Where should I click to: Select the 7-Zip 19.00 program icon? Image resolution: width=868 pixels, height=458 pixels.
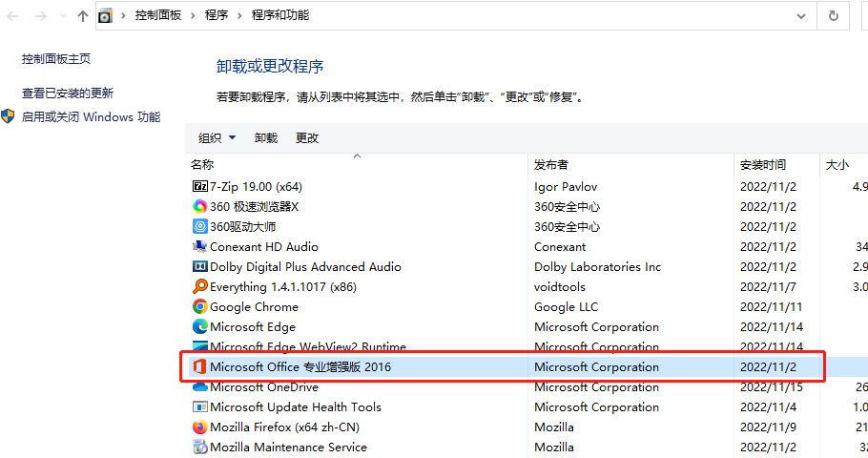200,187
